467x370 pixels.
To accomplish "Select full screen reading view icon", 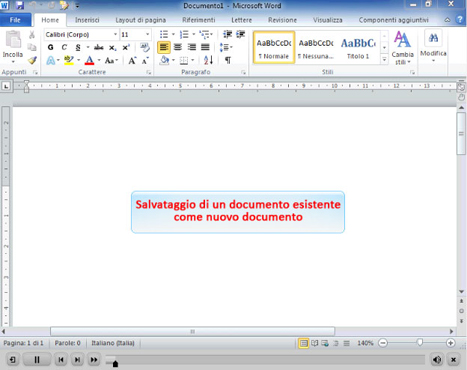I will point(315,343).
